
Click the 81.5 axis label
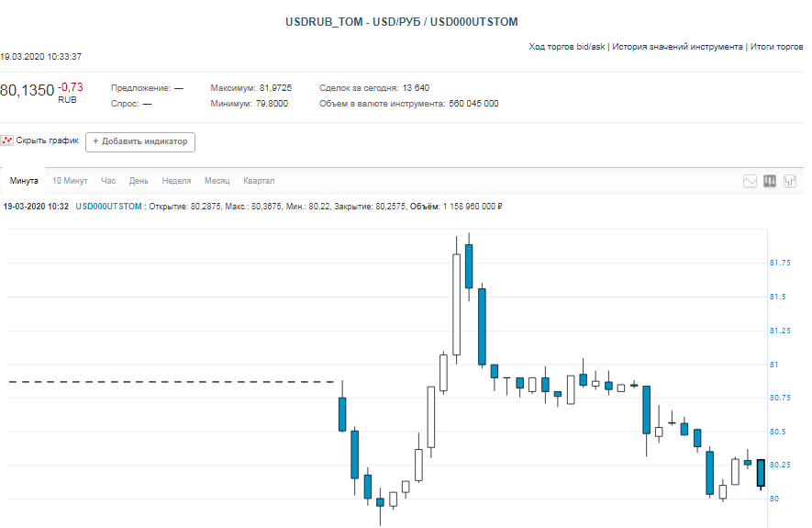[777, 297]
